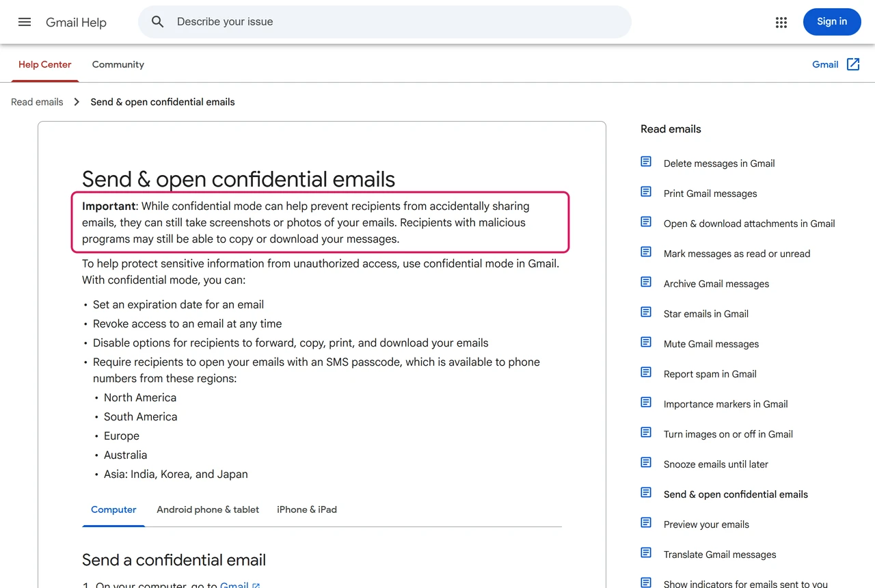Click the article icon beside Delete messages in Gmail

646,161
